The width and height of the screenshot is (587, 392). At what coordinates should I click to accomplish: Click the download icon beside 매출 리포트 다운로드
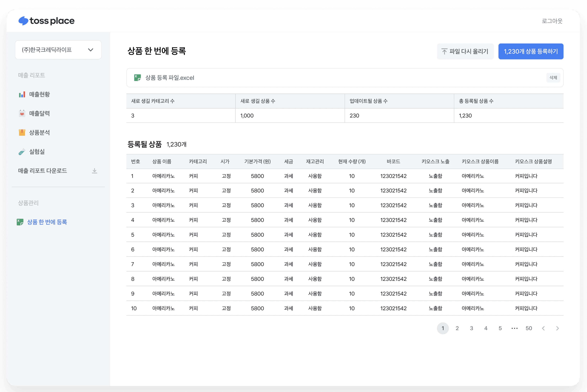coord(94,171)
